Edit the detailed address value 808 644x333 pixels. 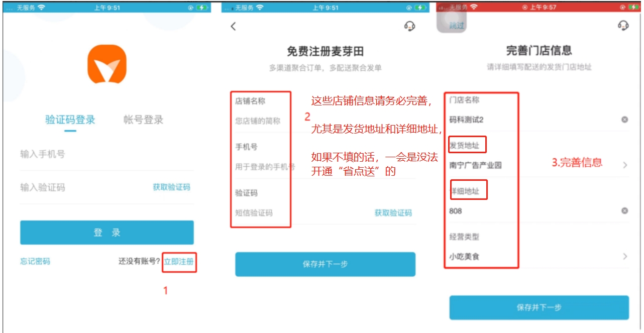click(456, 211)
